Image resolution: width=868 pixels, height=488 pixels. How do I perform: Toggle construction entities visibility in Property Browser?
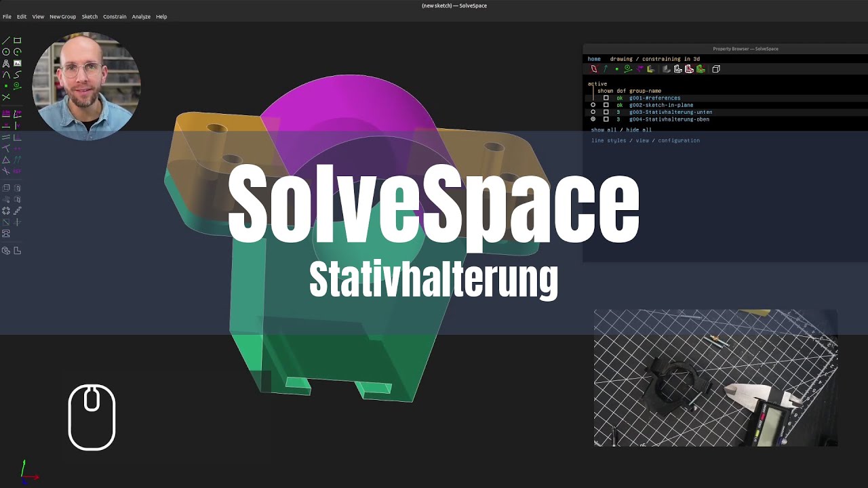pyautogui.click(x=628, y=68)
